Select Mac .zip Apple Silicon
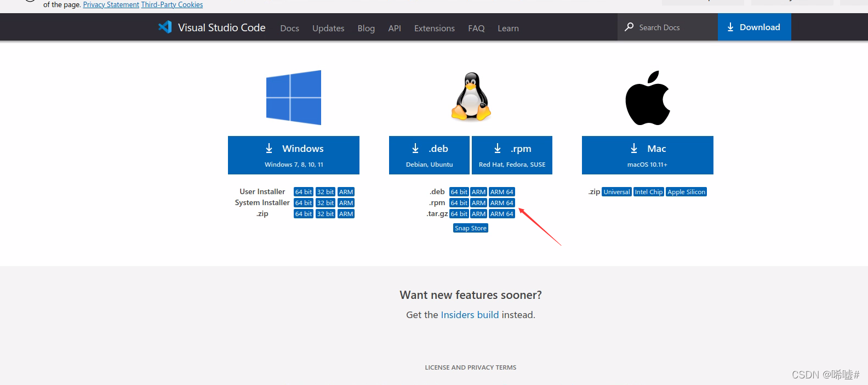This screenshot has width=868, height=385. tap(686, 192)
